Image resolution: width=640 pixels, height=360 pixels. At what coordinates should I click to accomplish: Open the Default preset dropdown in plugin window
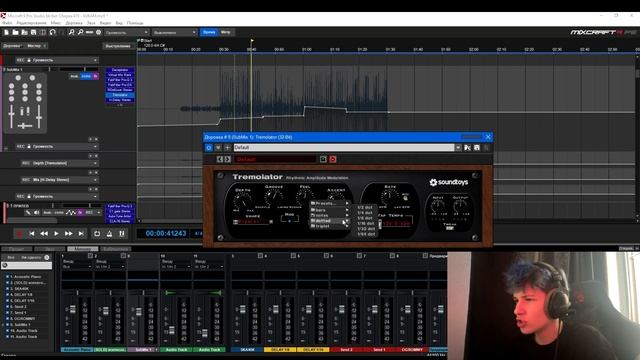pos(458,148)
